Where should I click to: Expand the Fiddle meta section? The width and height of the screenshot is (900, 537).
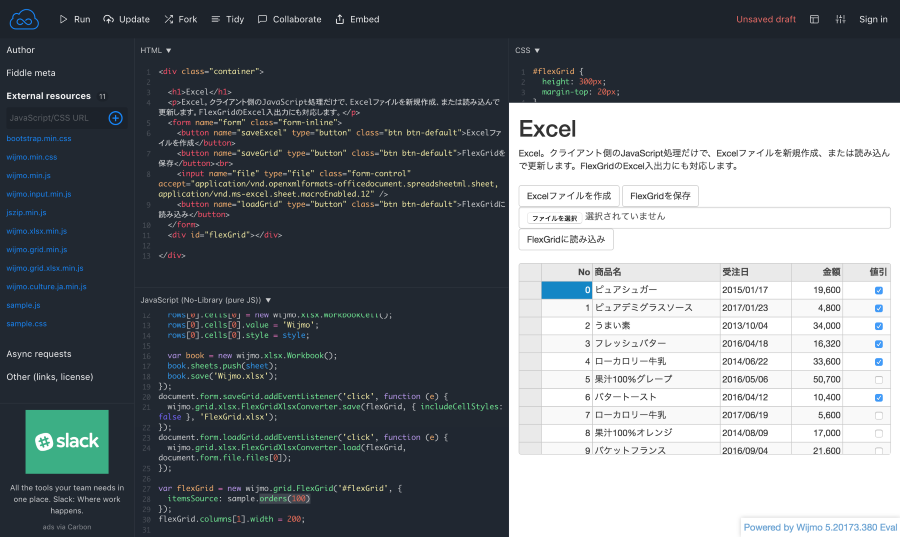(x=31, y=73)
